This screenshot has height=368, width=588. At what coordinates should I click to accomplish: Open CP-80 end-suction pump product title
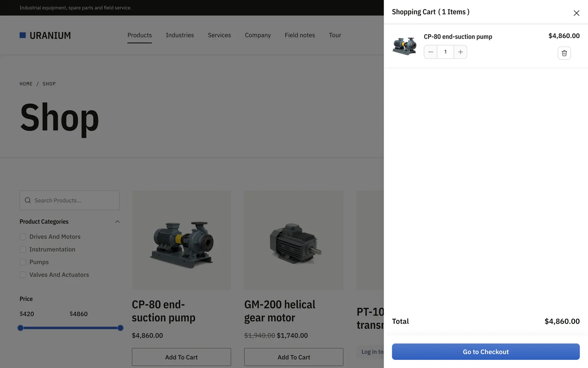coord(164,311)
